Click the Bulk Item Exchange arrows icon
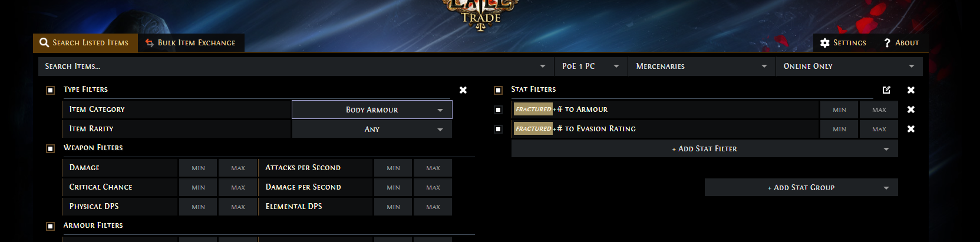 150,43
